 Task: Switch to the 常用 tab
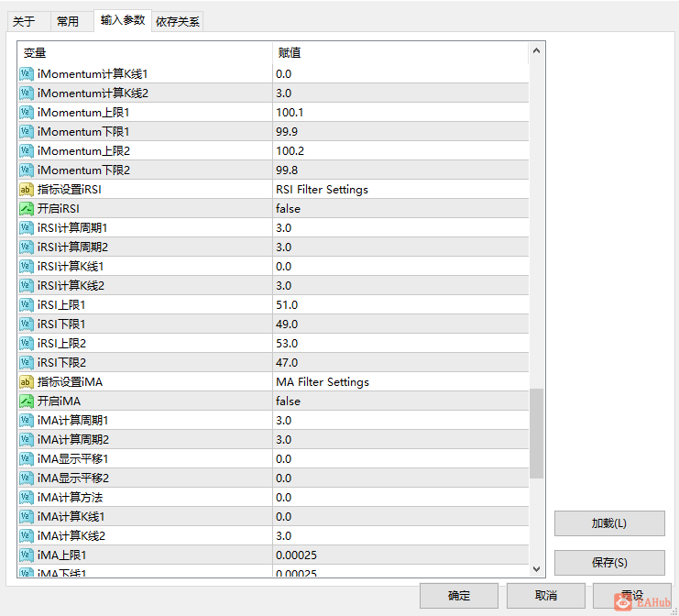(x=71, y=22)
